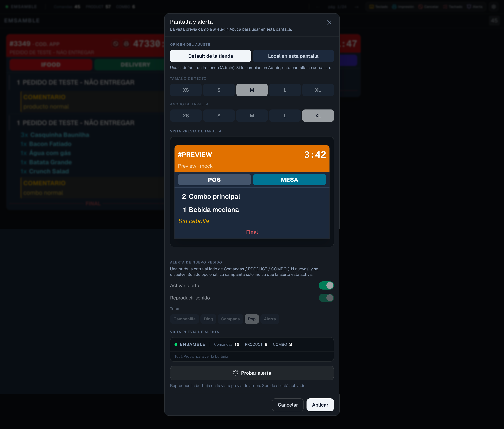Click the Sin cebolla comment

(x=194, y=221)
